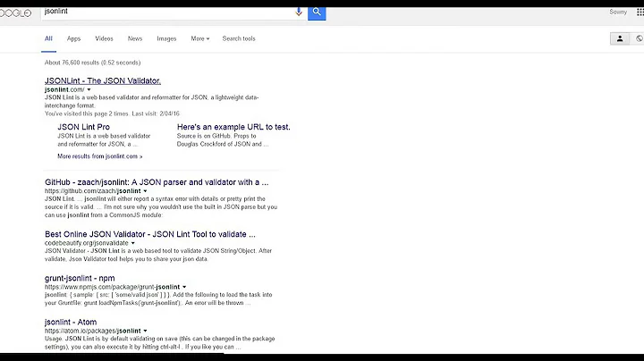Click More results from jsonlint.com
644x361 pixels.
coord(100,156)
